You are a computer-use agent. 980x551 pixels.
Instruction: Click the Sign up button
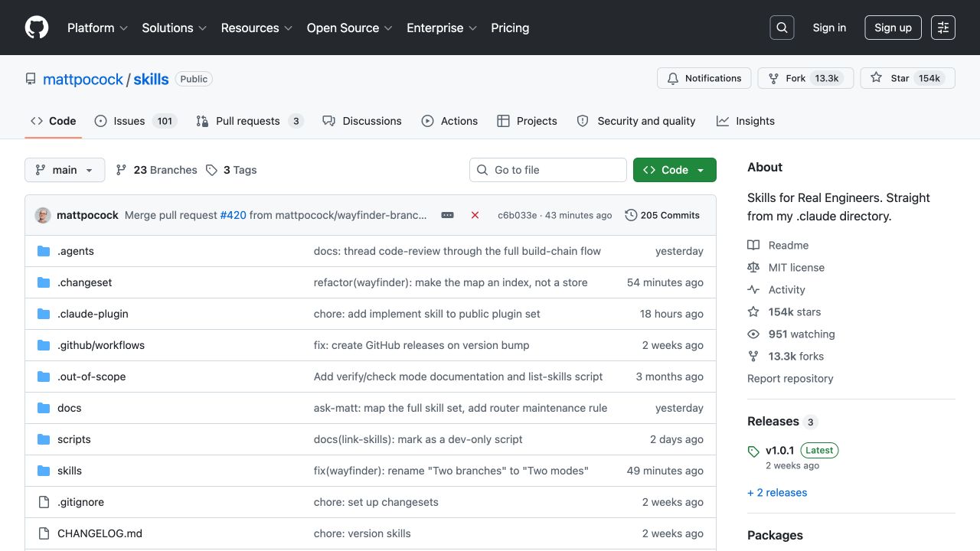point(893,28)
